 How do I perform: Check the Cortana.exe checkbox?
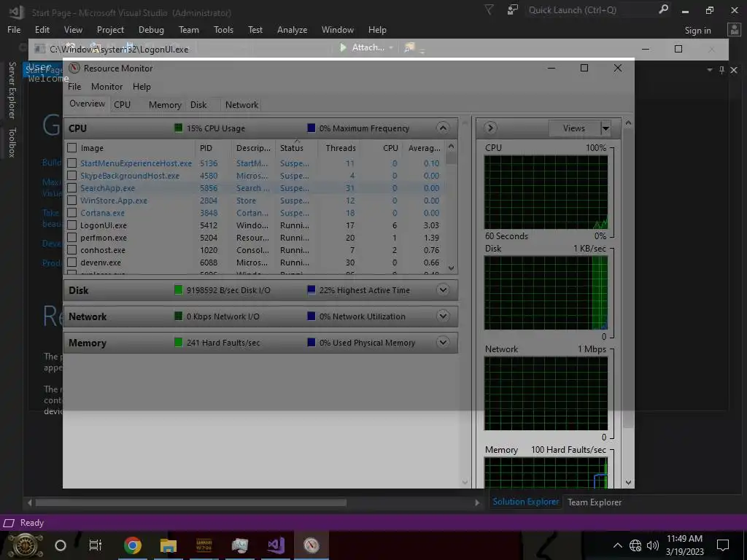tap(72, 213)
